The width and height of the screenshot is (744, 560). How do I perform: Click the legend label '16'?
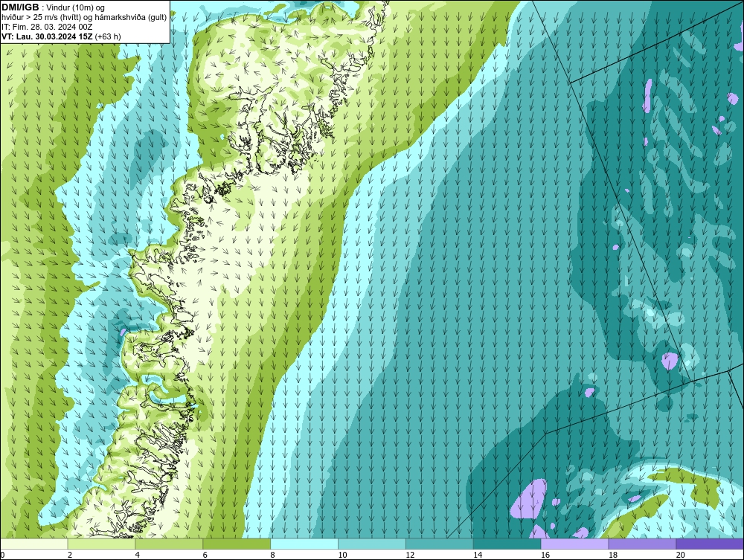(x=545, y=555)
